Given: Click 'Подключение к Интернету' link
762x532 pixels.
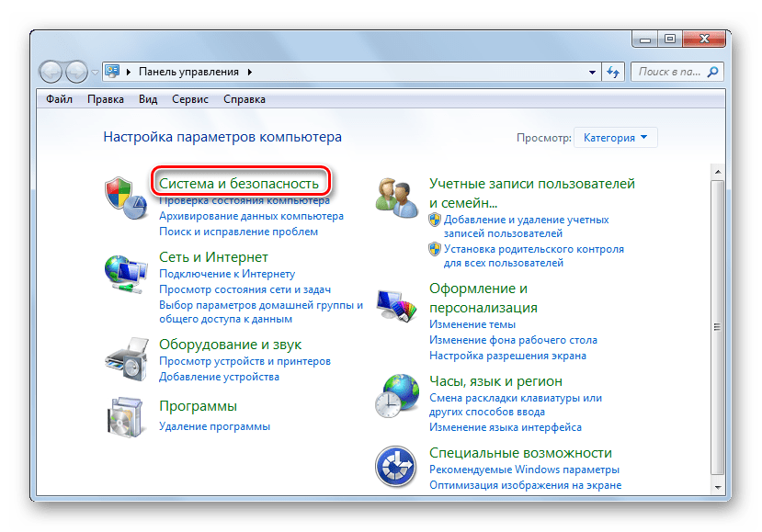Looking at the screenshot, I should 227,274.
